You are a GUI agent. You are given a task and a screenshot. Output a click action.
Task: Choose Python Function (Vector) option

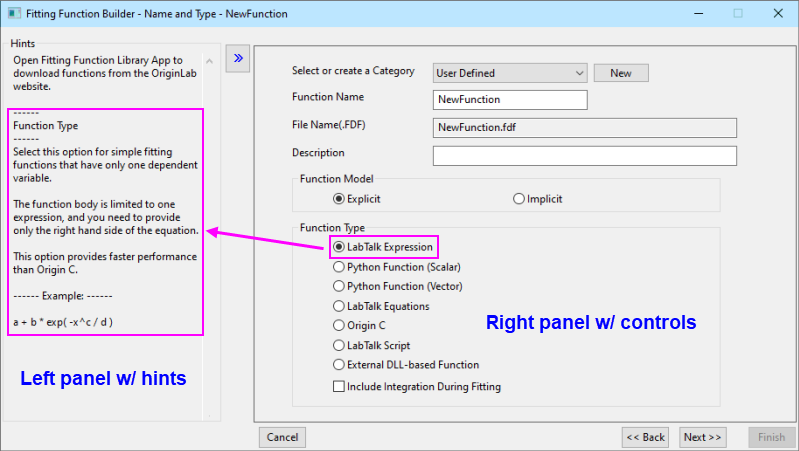pos(339,286)
